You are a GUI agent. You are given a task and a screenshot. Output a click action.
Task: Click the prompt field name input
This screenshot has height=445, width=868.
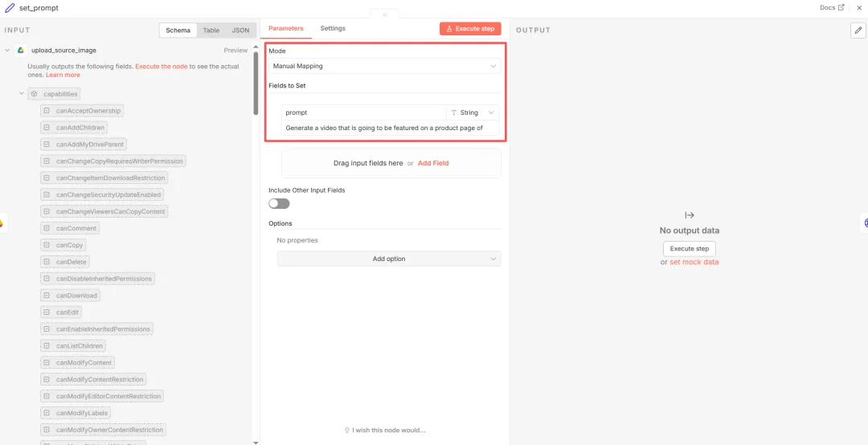[364, 112]
